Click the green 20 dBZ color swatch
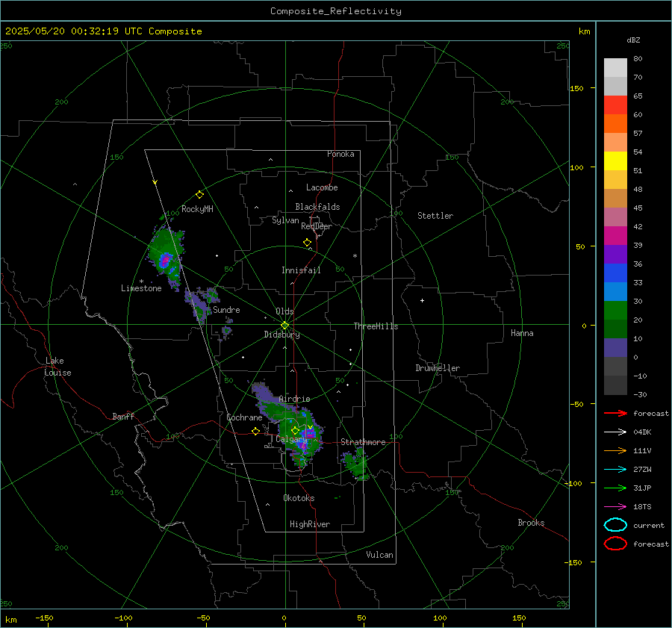Screen dimensions: 672x628 tap(615, 310)
